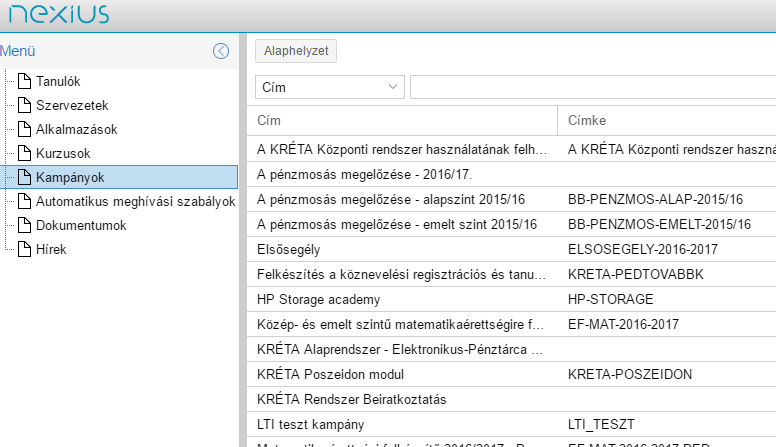Viewport: 776px width, 447px height.
Task: Select the HP Storage academy row
Action: [400, 299]
